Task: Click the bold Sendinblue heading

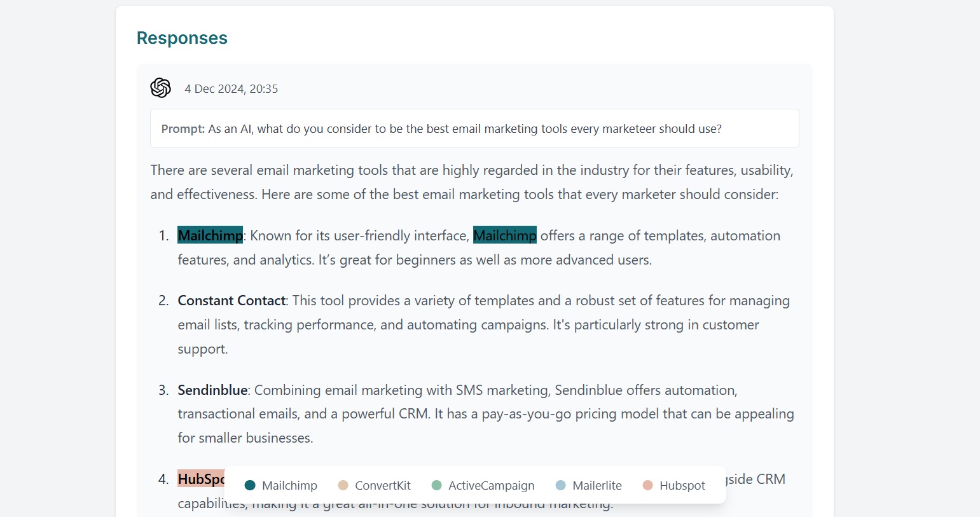Action: 212,390
